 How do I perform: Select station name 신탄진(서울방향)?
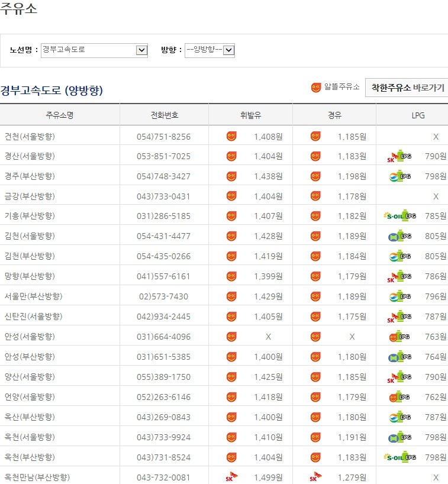point(33,317)
